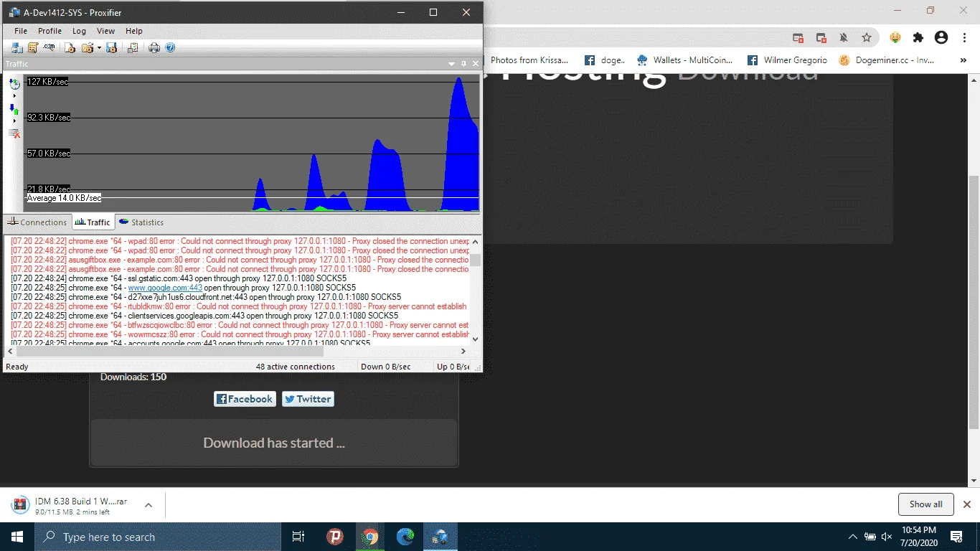Click the 'Average 14.0 KB/sec' graph label
The height and width of the screenshot is (551, 980).
point(64,198)
